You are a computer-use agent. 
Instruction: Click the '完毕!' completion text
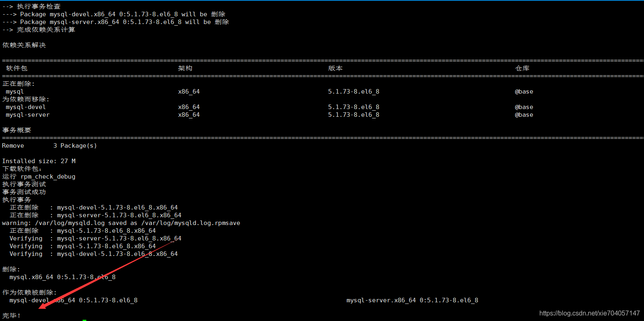click(x=11, y=316)
